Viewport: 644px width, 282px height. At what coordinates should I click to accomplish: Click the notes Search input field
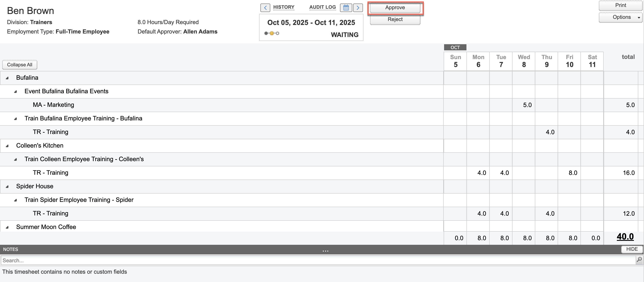318,260
